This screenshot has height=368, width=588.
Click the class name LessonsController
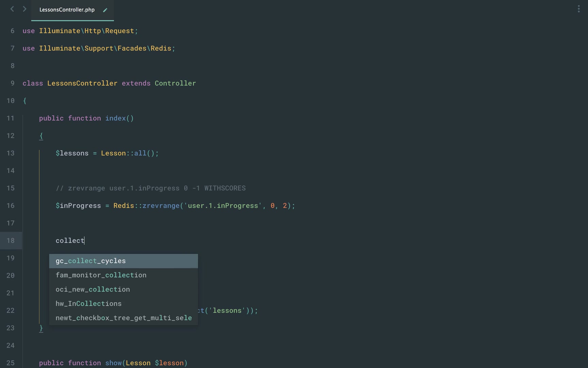pyautogui.click(x=82, y=83)
